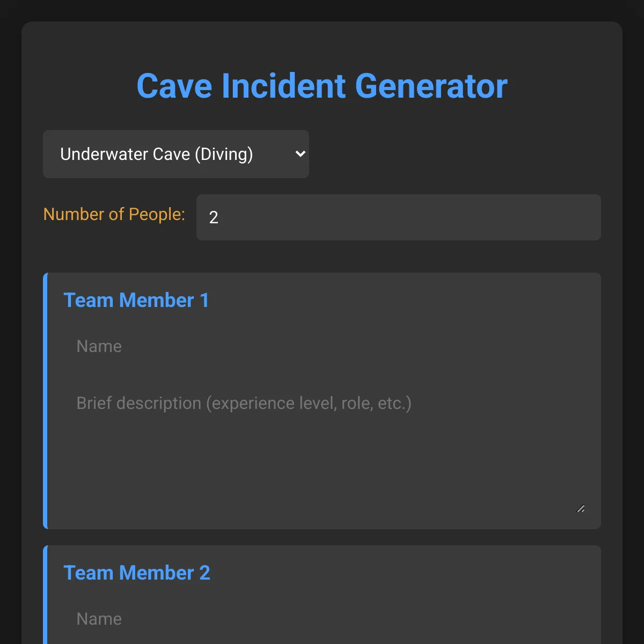644x644 pixels.
Task: Click the value 2 in people count
Action: [x=214, y=217]
